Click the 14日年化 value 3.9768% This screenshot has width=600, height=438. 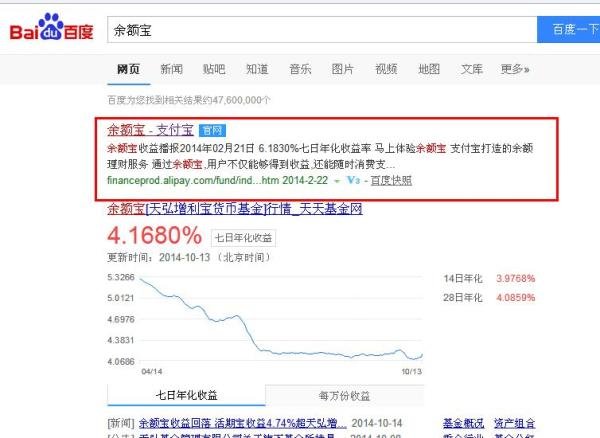(515, 278)
